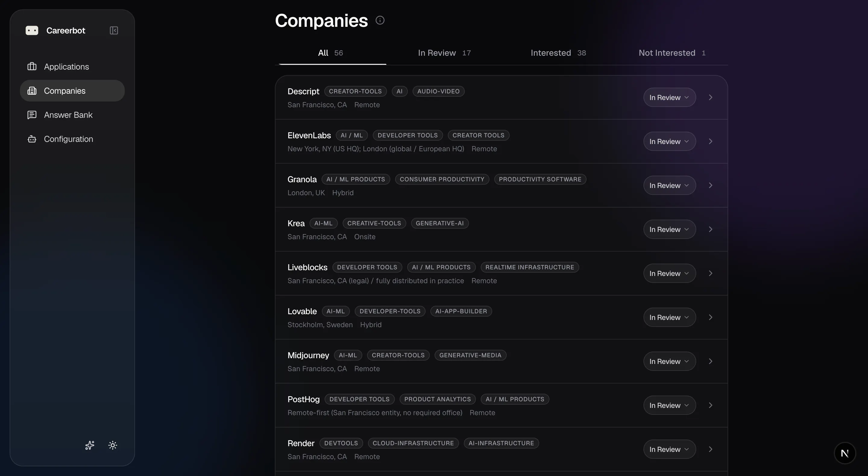Open ElevenLabs details via chevron arrow

711,142
